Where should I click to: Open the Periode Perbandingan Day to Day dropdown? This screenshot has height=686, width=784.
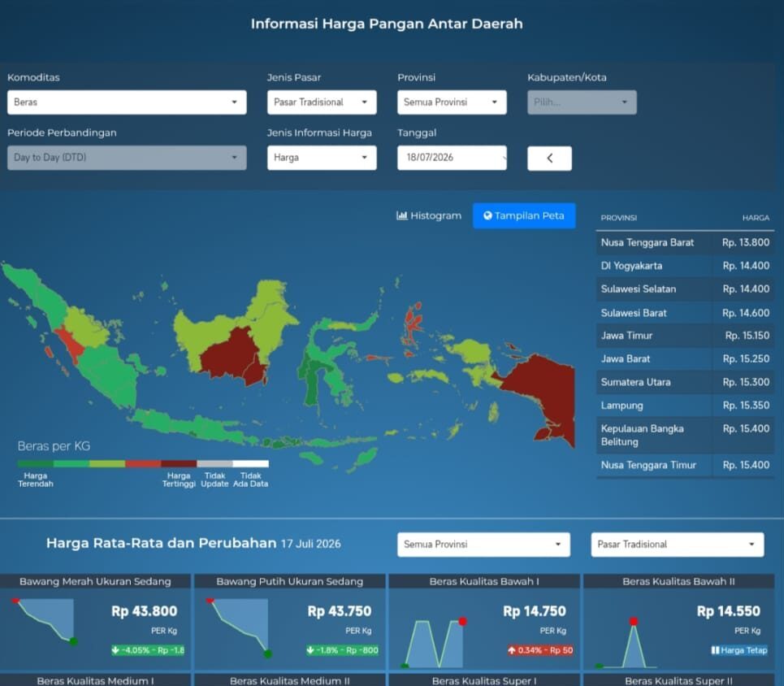click(127, 158)
